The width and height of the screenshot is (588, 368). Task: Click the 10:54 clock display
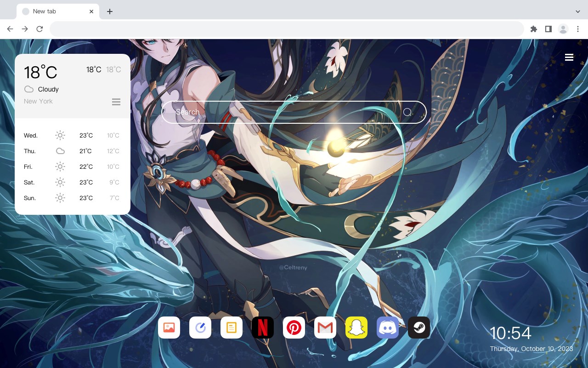(510, 333)
